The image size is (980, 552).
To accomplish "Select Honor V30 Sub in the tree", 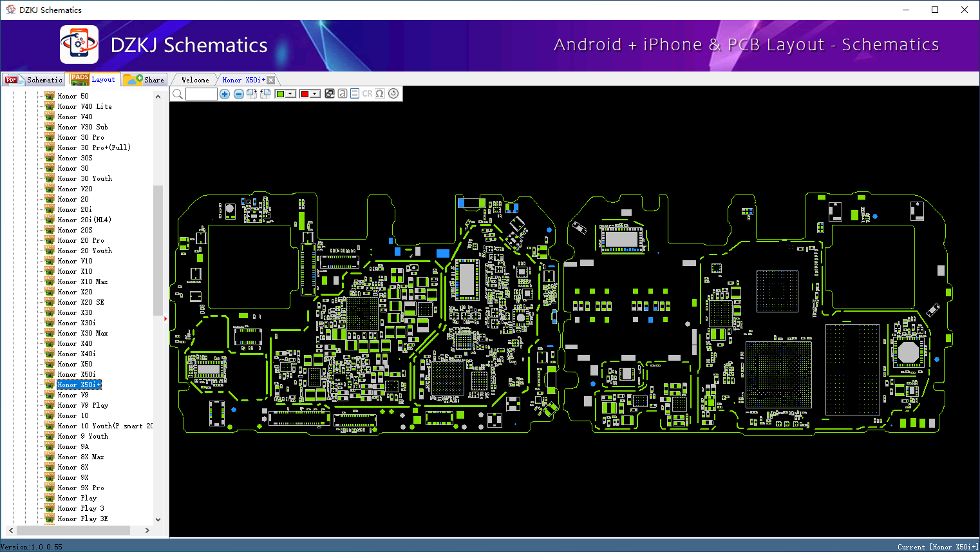I will [x=82, y=127].
